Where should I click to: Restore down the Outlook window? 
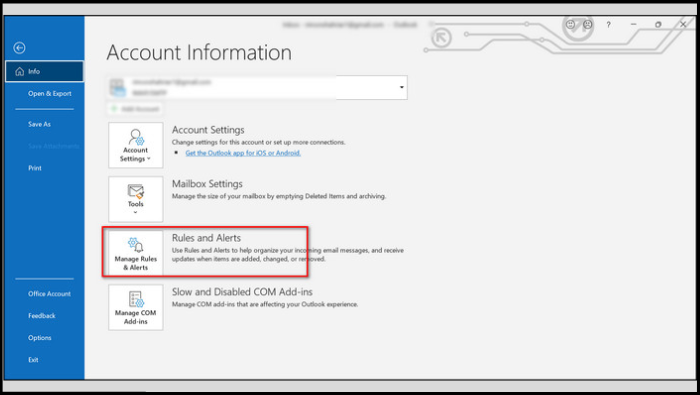point(658,25)
